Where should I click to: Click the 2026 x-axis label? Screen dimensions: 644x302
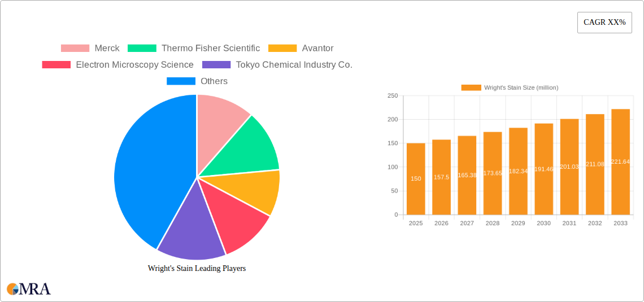point(442,223)
